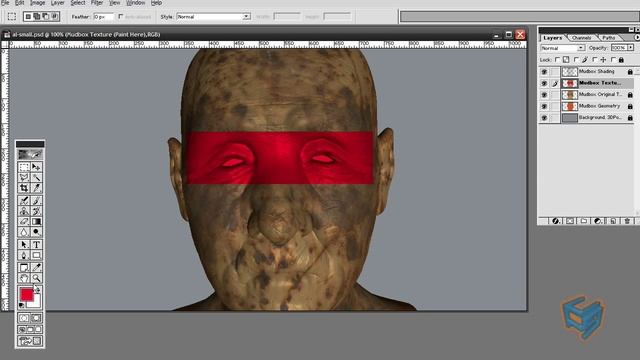The width and height of the screenshot is (640, 360).
Task: Select the Magic Wand tool
Action: (x=36, y=178)
